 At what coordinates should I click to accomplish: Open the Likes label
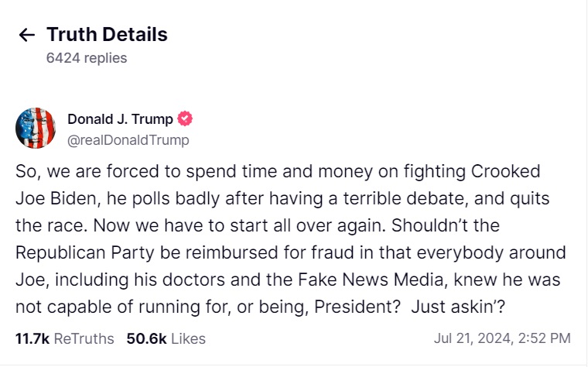tap(187, 338)
